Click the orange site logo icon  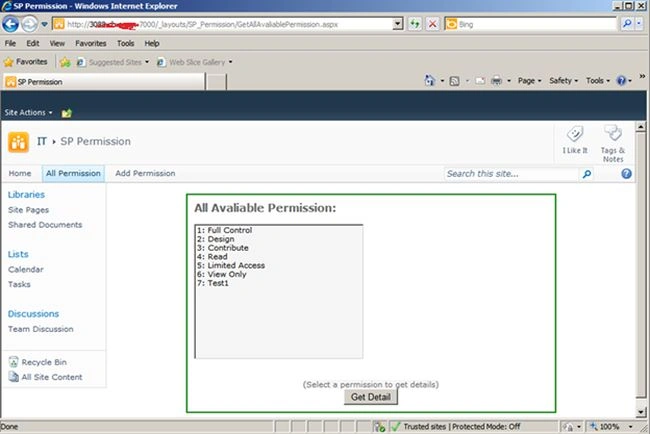[x=18, y=142]
